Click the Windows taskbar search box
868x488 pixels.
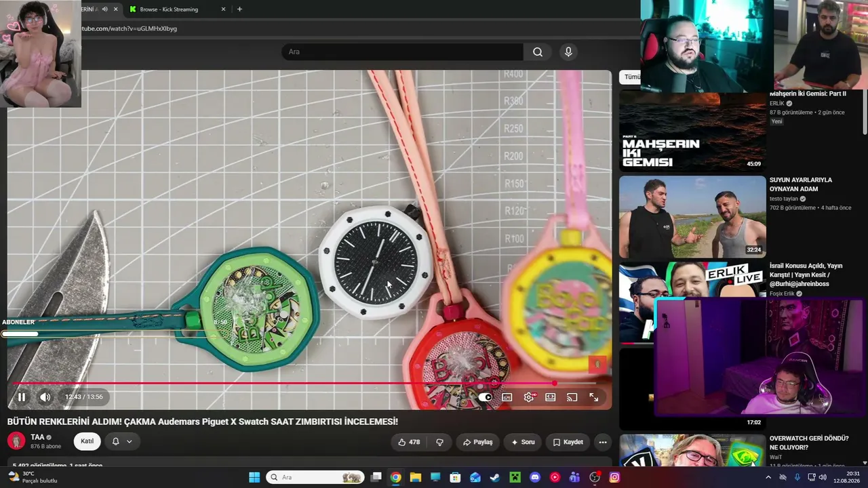tap(315, 477)
